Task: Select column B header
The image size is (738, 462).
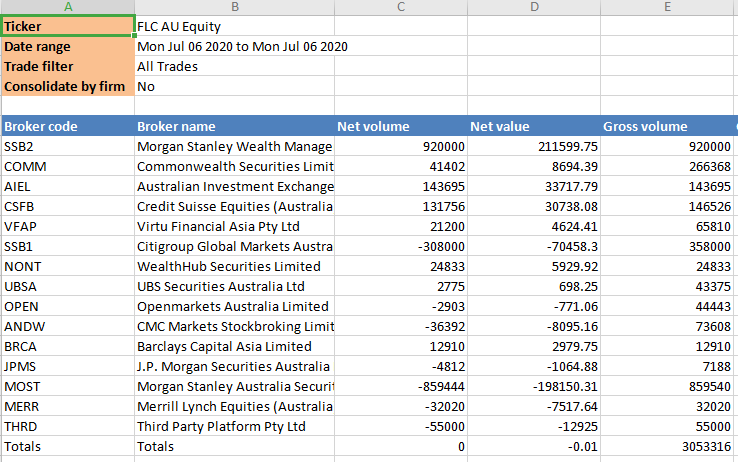Action: point(235,7)
